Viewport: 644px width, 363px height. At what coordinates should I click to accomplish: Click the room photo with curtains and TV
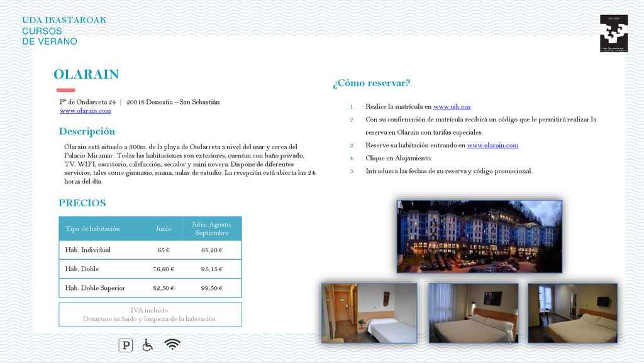(474, 313)
